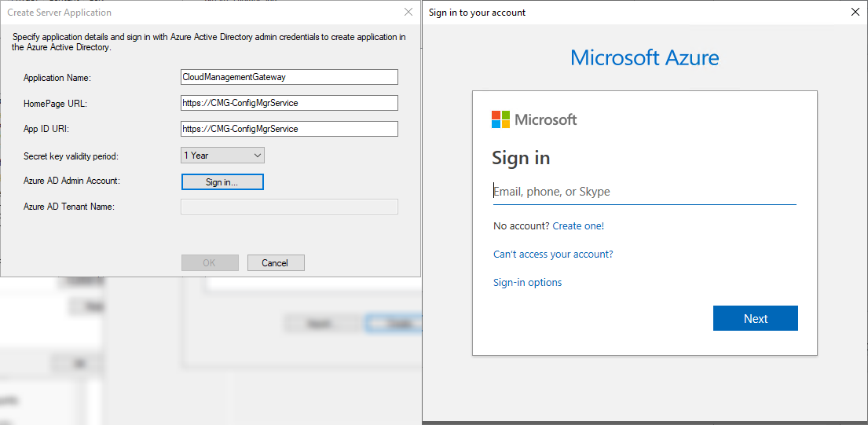Image resolution: width=868 pixels, height=425 pixels.
Task: Click the Application Name label
Action: click(x=57, y=78)
